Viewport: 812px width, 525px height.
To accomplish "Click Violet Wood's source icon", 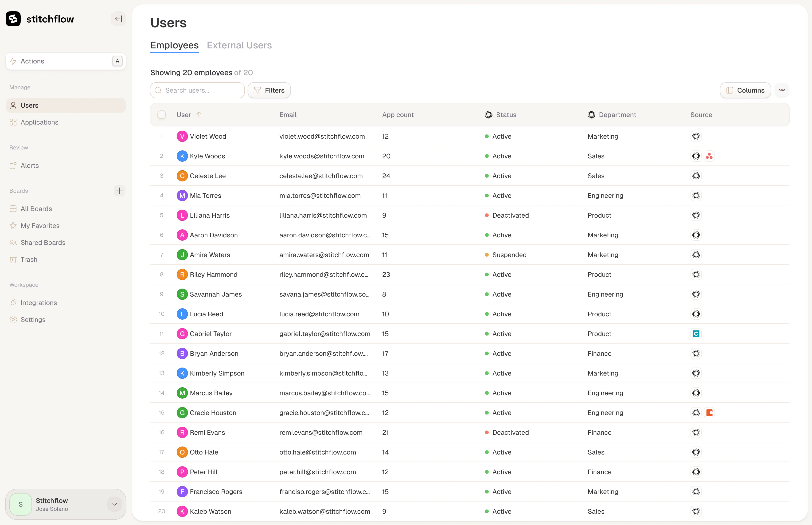I will (x=696, y=136).
